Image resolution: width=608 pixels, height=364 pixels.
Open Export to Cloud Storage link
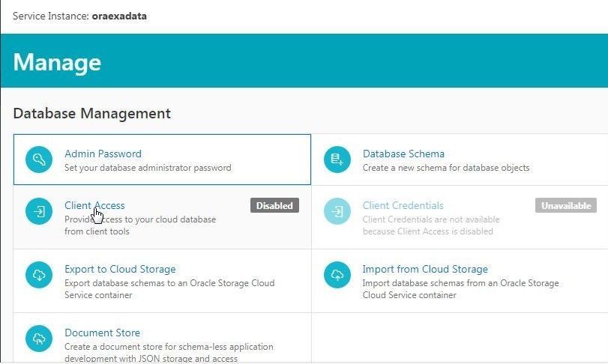120,269
